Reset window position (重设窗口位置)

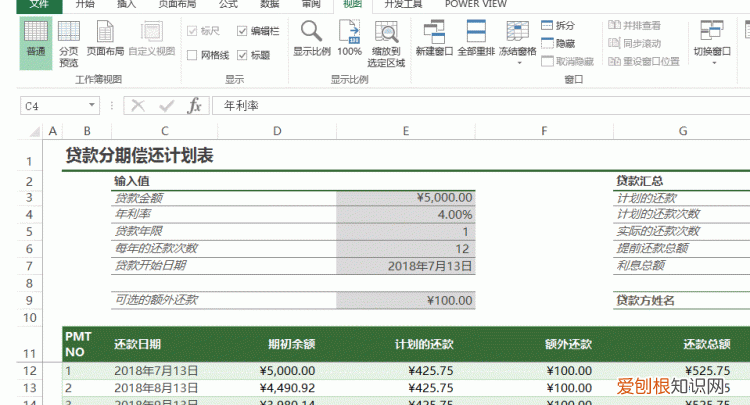tap(644, 61)
